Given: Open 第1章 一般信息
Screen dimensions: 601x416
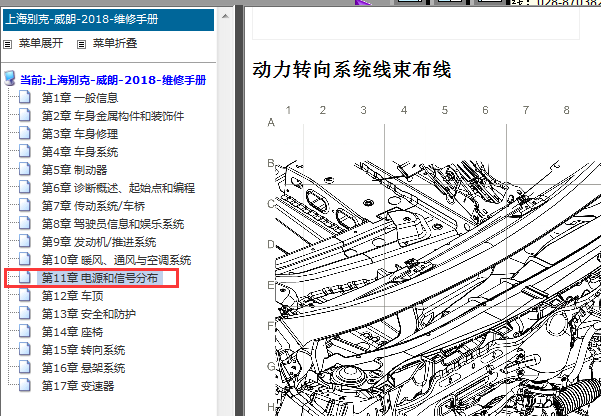Looking at the screenshot, I should coord(80,98).
